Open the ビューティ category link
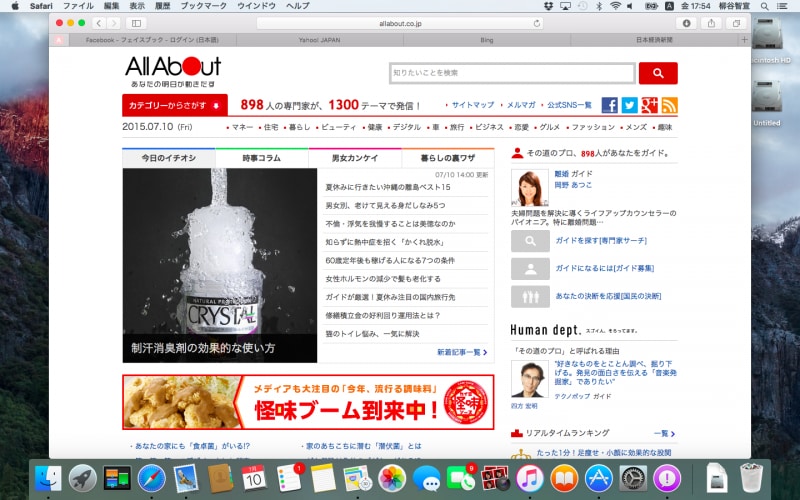The image size is (800, 500). click(x=339, y=127)
